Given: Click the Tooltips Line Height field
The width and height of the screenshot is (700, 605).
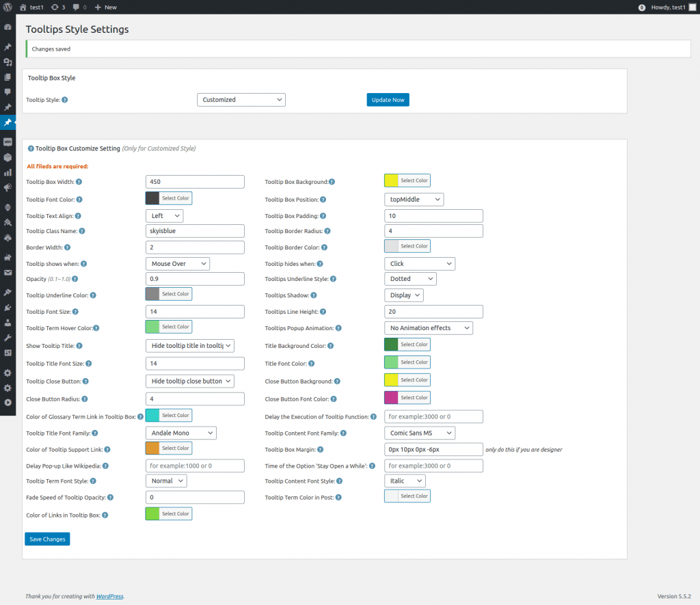Looking at the screenshot, I should coord(433,312).
